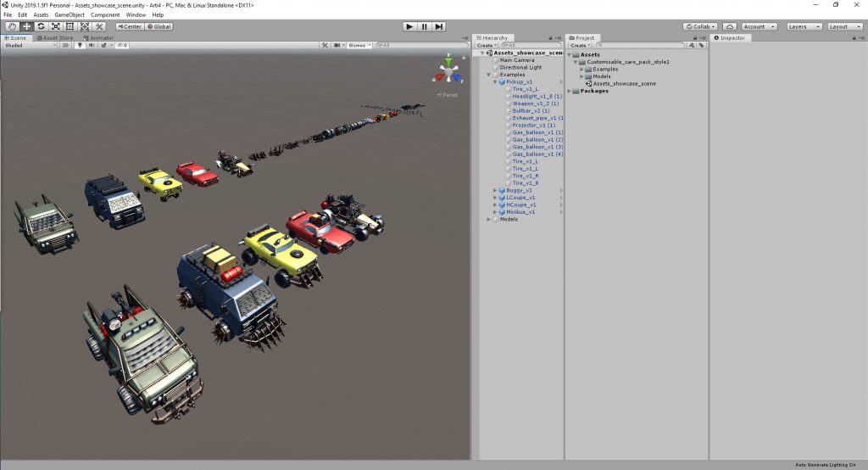Collapse the Examples object in Hierarchy
Screen dimensions: 868x470
coord(489,75)
